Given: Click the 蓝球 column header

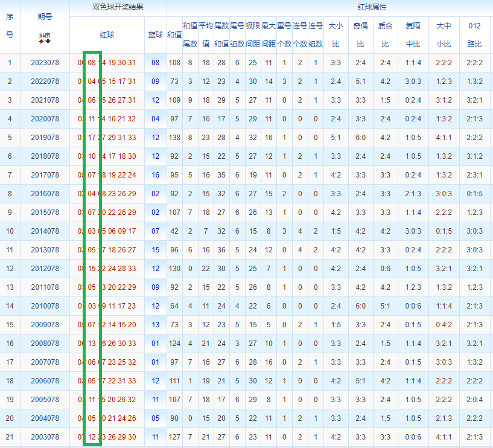Looking at the screenshot, I should click(x=155, y=35).
